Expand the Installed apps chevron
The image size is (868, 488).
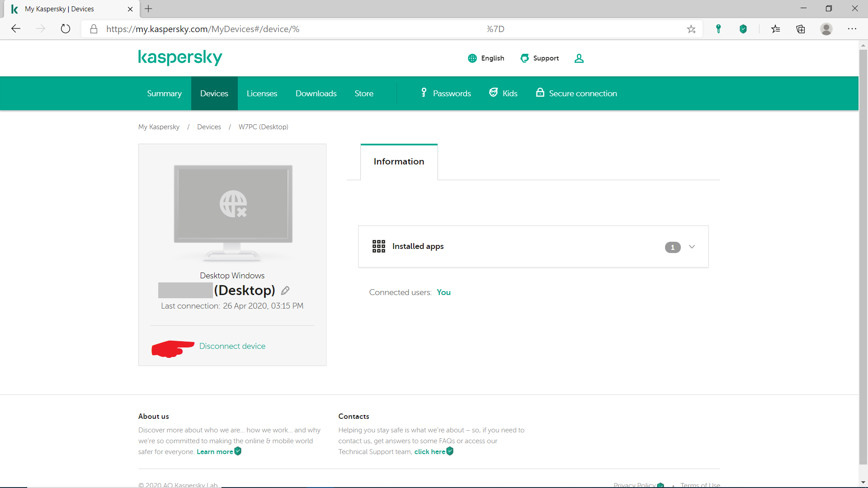pyautogui.click(x=692, y=247)
